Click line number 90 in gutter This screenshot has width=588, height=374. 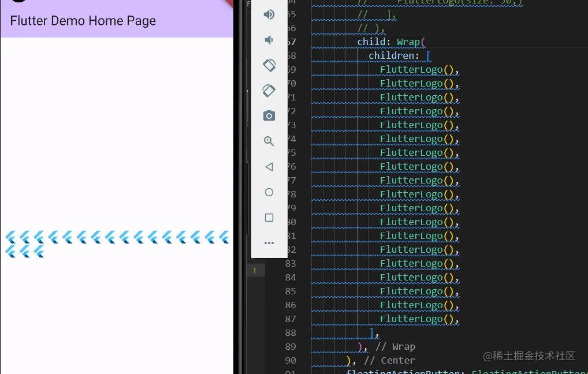pos(291,361)
